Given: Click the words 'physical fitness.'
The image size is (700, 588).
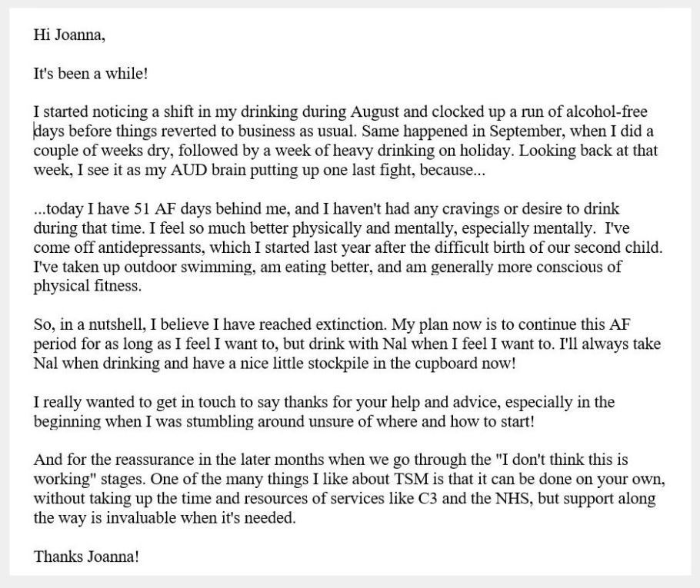Looking at the screenshot, I should [x=88, y=286].
